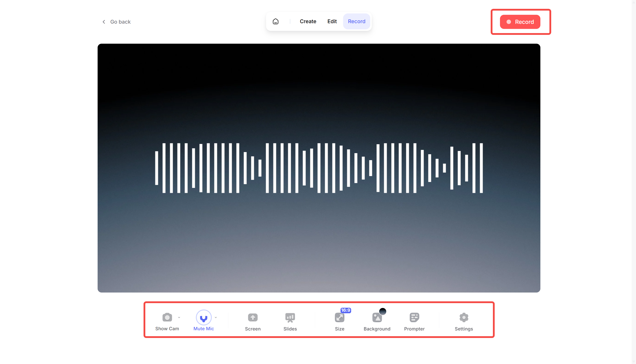636x364 pixels.
Task: Click the Prompter teleprompter icon
Action: (x=414, y=317)
